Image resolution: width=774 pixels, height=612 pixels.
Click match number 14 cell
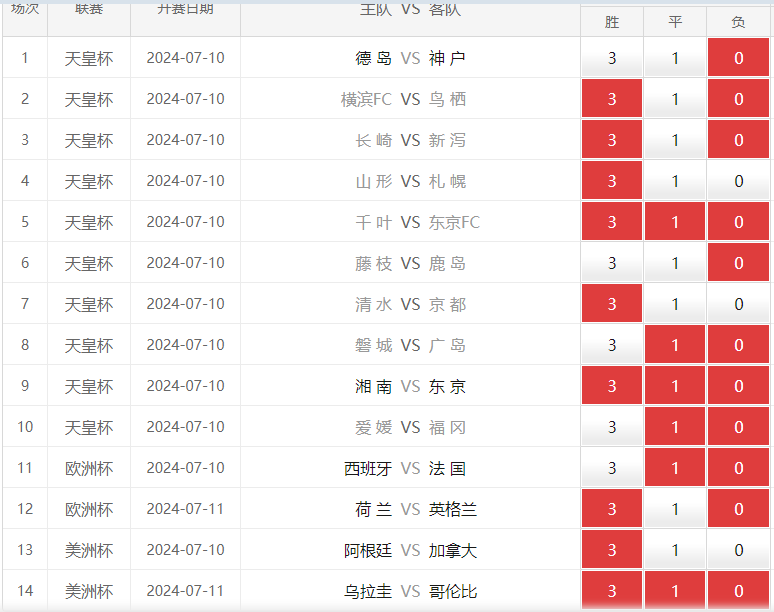(x=25, y=591)
